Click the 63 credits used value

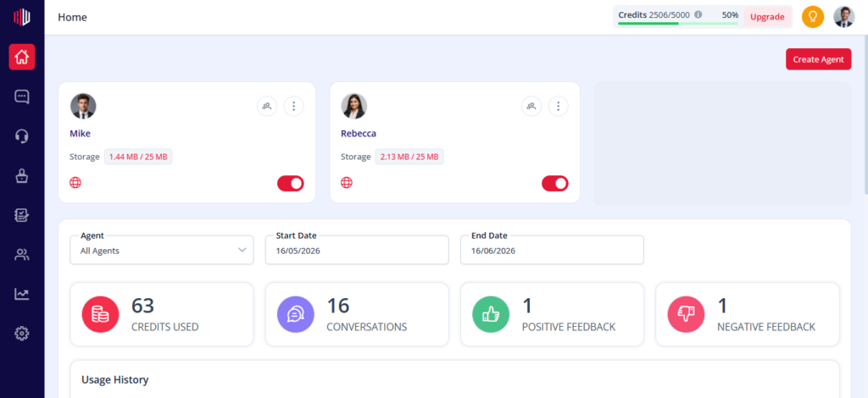142,306
